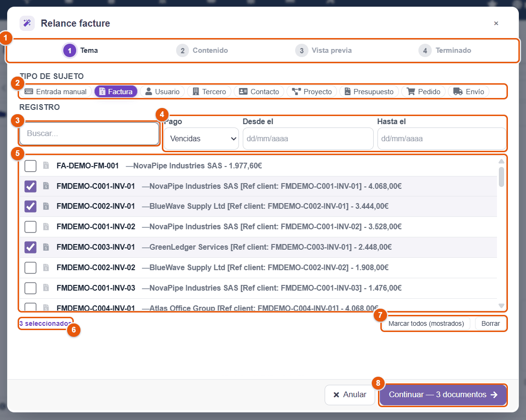The height and width of the screenshot is (420, 526).
Task: Click the file icon beside FA-DEMO-FM-001
Action: pos(46,165)
